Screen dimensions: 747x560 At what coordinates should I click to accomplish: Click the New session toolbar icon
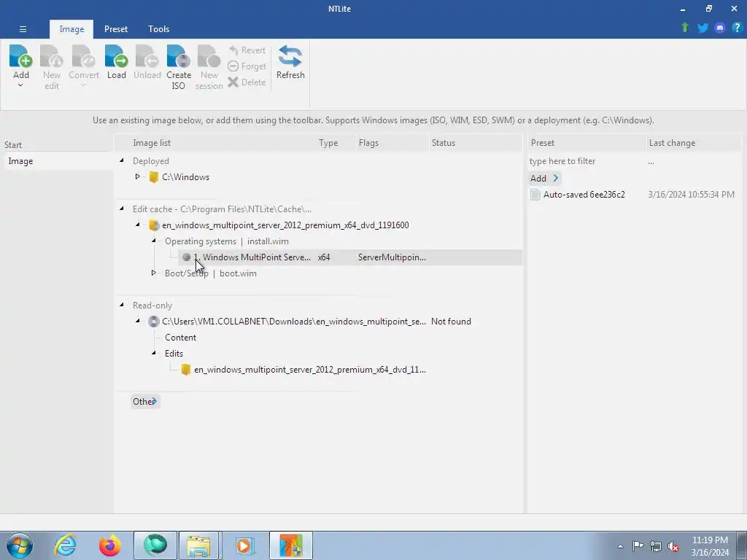coord(209,56)
